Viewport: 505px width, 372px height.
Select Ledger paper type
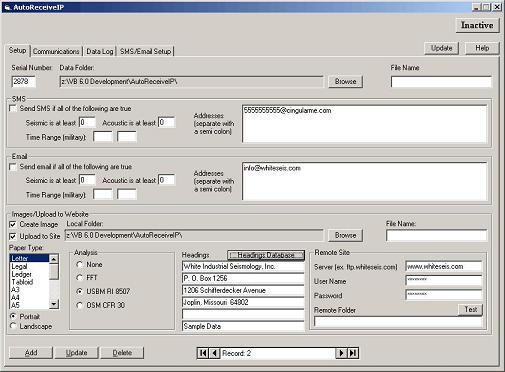point(29,274)
